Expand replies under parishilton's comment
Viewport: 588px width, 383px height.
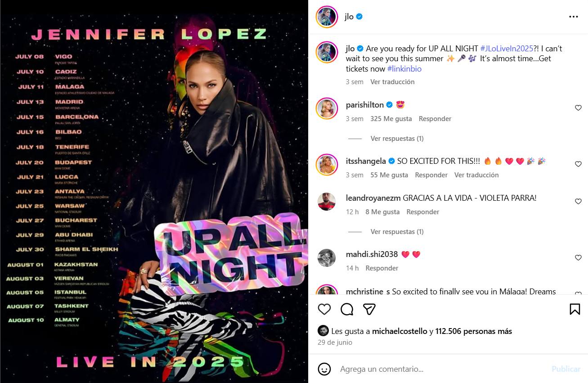point(397,139)
